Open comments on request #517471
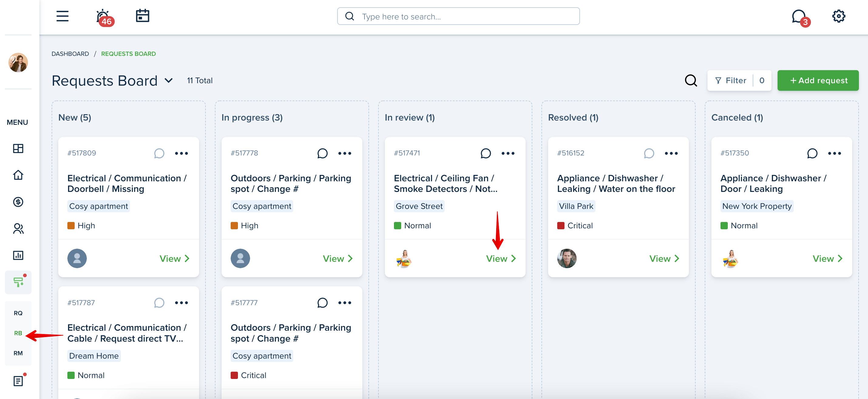This screenshot has width=868, height=399. tap(486, 153)
